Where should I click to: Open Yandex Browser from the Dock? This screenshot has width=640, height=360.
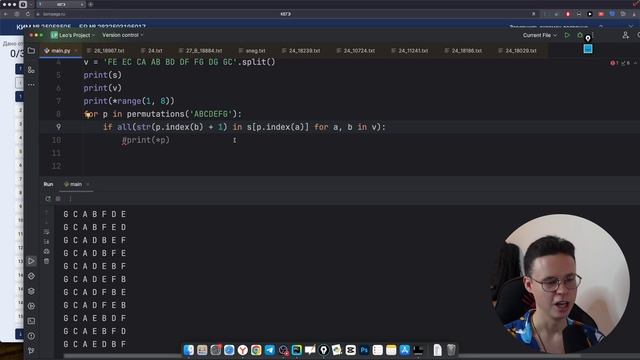coord(243,350)
